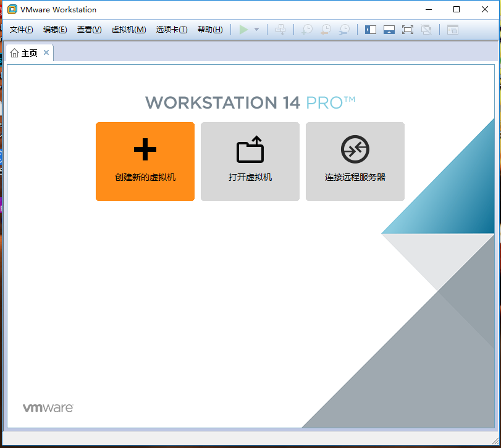This screenshot has height=448, width=501.
Task: Toggle the library sidebar panel icon
Action: pyautogui.click(x=371, y=30)
